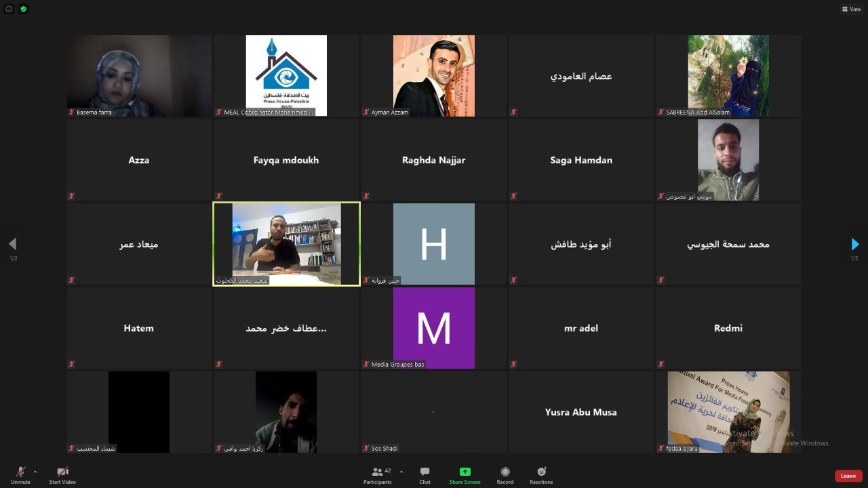Open the View layout menu

[851, 9]
